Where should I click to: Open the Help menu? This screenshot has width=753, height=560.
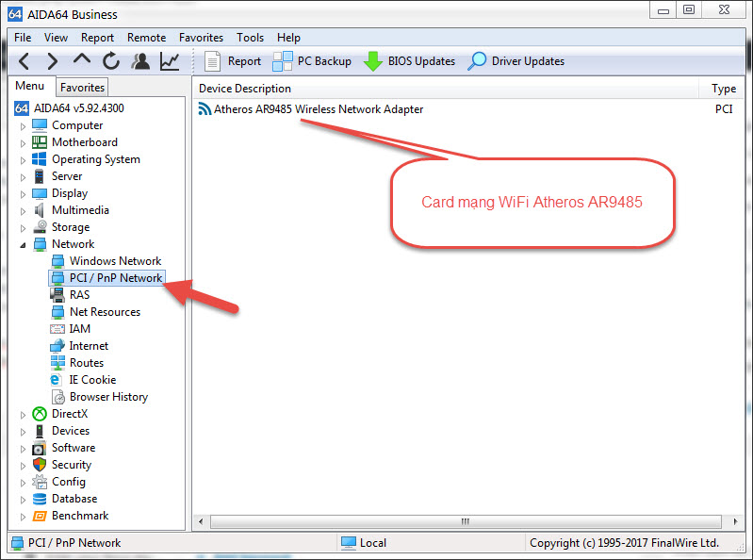(x=288, y=38)
